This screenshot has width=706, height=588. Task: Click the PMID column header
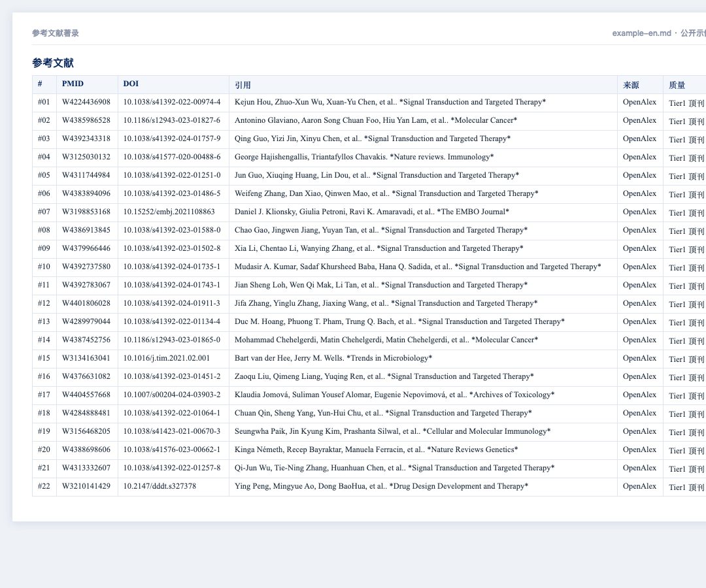click(73, 84)
